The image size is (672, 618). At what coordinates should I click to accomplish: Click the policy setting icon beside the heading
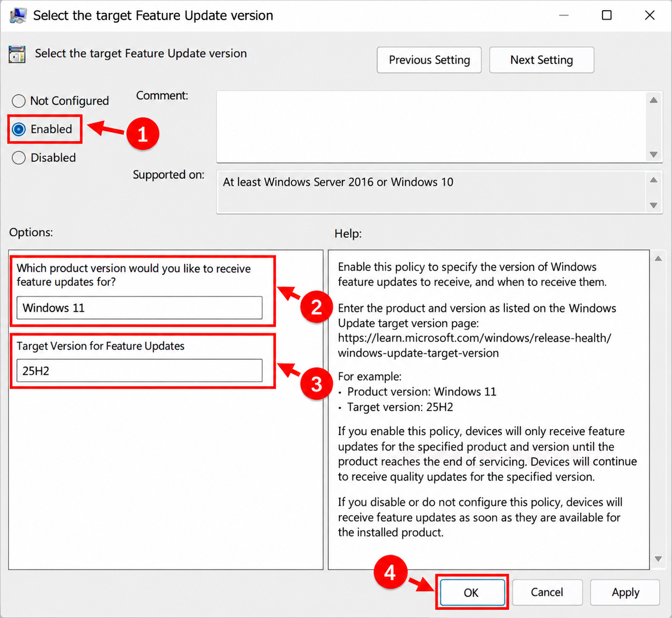tap(17, 54)
